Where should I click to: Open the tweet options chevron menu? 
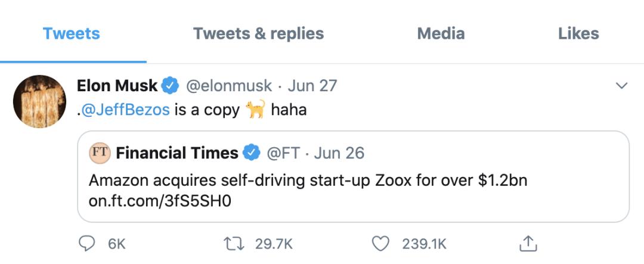621,86
